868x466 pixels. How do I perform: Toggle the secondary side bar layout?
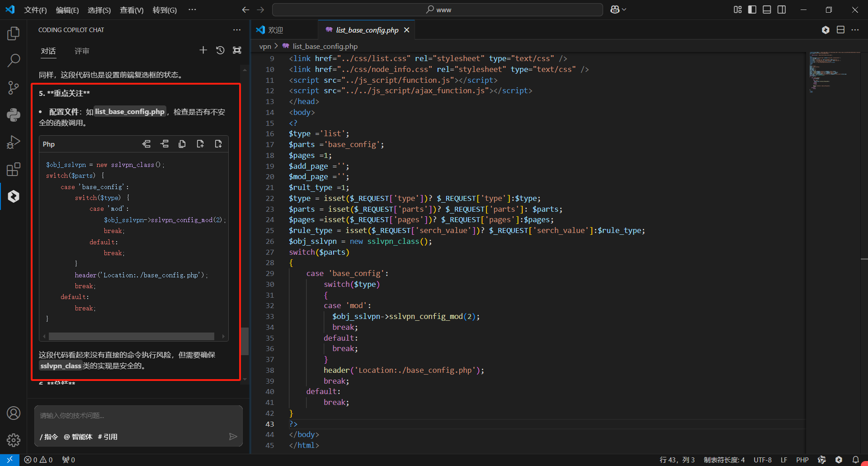click(x=782, y=10)
